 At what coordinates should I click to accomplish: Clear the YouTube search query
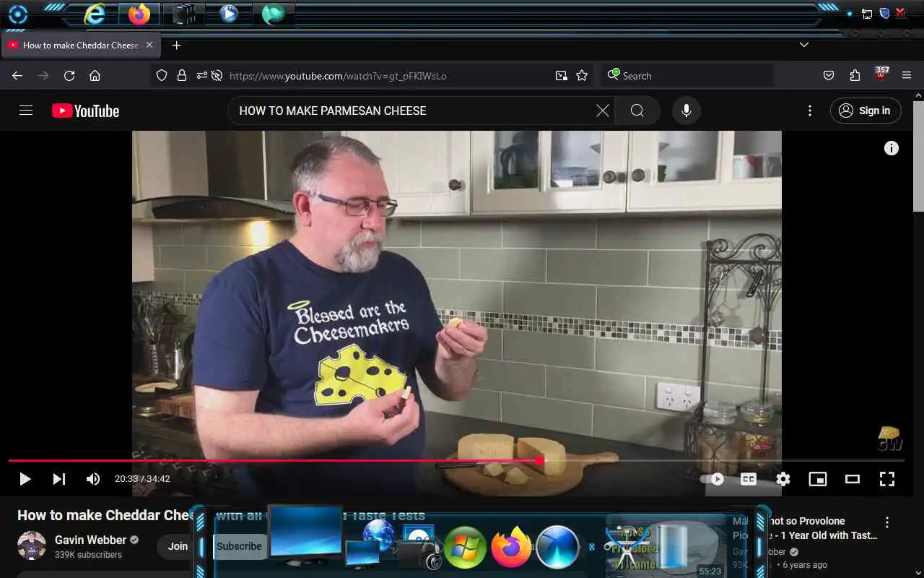[x=603, y=111]
